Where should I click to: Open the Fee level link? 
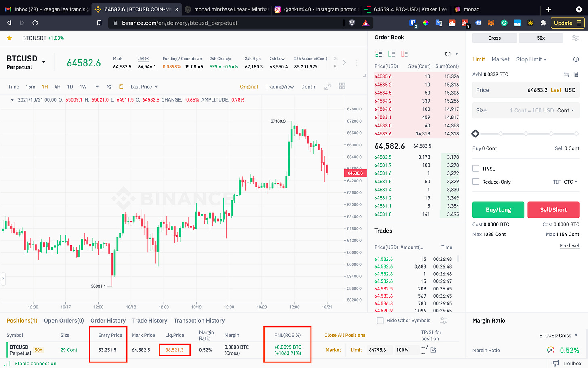coord(569,246)
